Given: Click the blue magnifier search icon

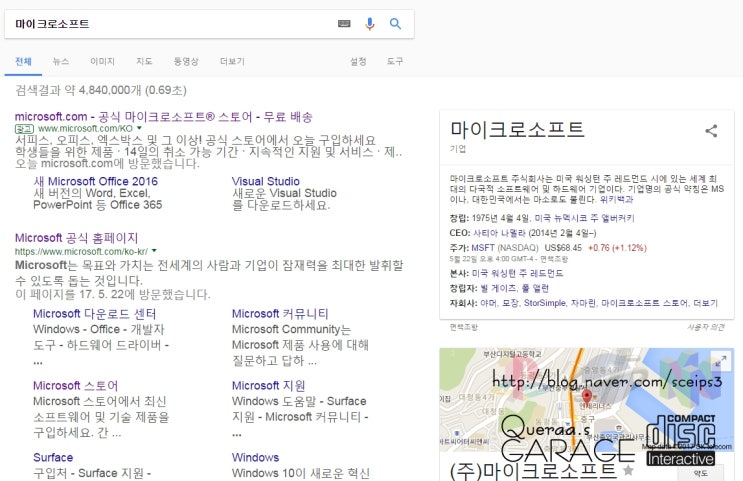Looking at the screenshot, I should pos(395,24).
